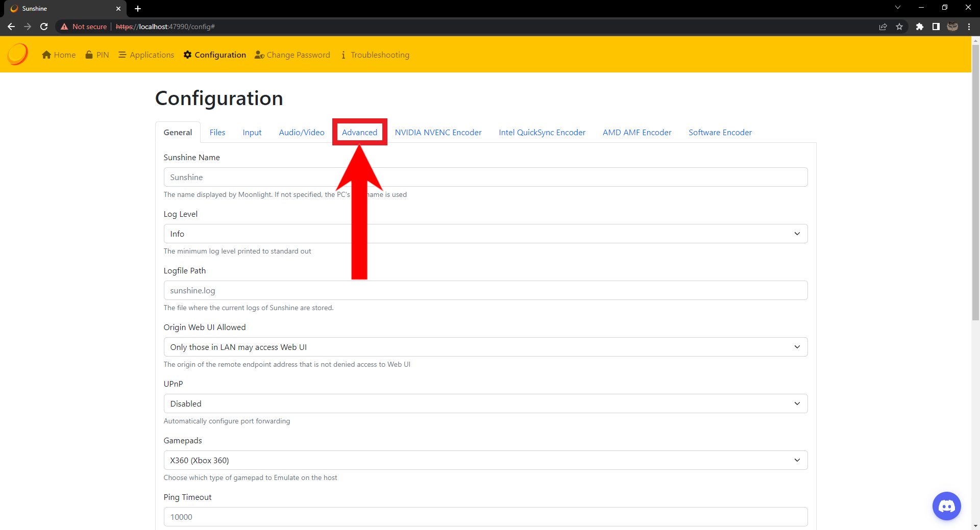This screenshot has width=980, height=530.
Task: Open the Discord chat widget
Action: (x=946, y=506)
